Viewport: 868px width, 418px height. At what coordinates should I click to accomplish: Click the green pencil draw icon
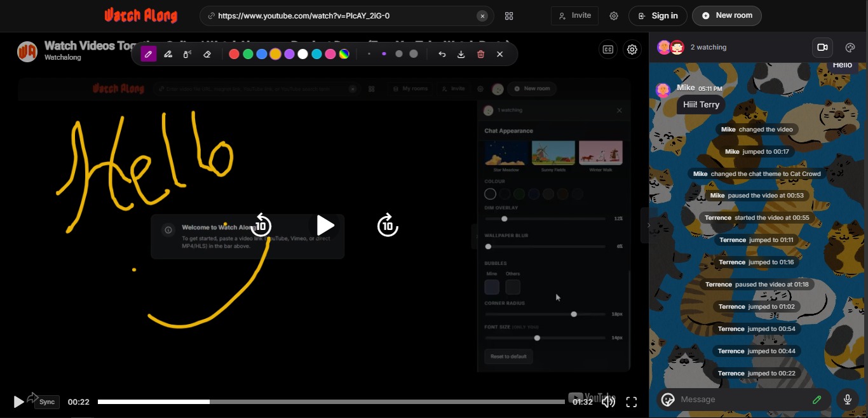click(x=817, y=400)
